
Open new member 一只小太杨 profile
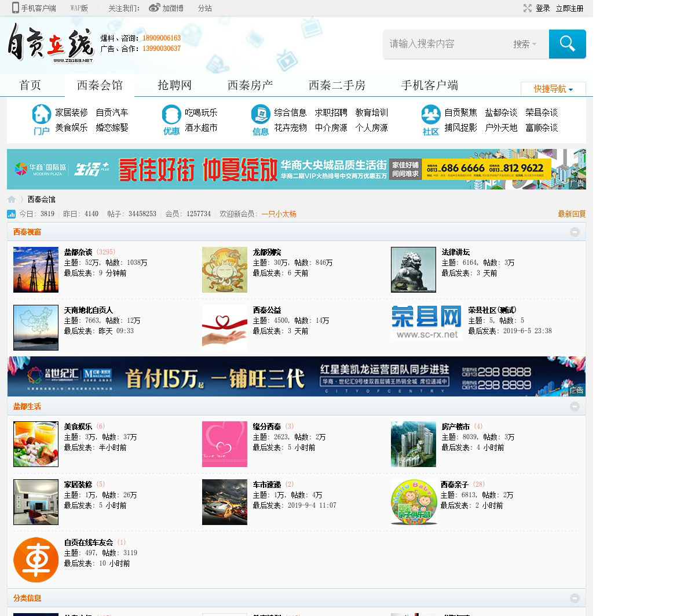click(x=279, y=214)
